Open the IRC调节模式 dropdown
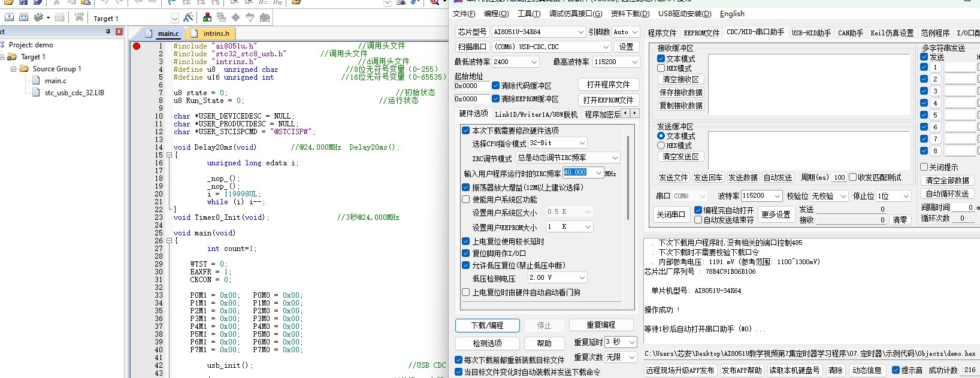The height and width of the screenshot is (378, 980). coord(568,158)
